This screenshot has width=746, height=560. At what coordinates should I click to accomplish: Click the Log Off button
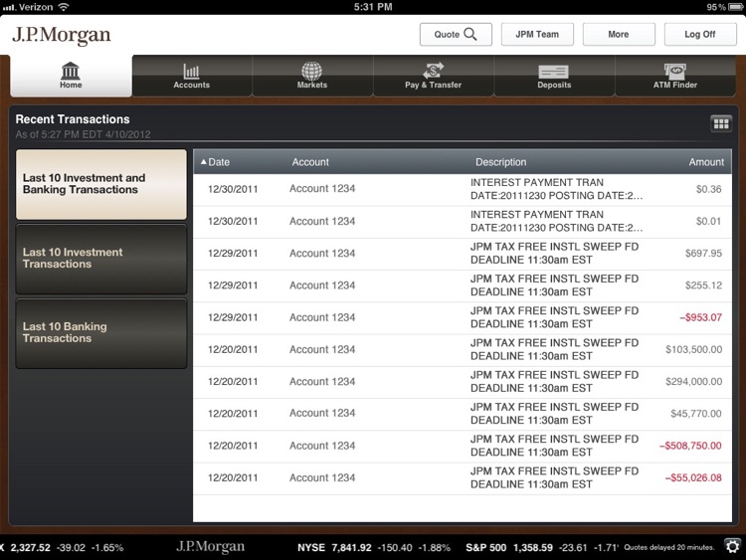(x=700, y=34)
